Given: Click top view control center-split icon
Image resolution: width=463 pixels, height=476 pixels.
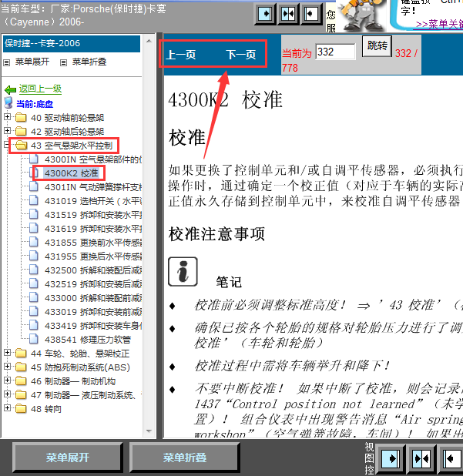Looking at the screenshot, I should tap(288, 14).
